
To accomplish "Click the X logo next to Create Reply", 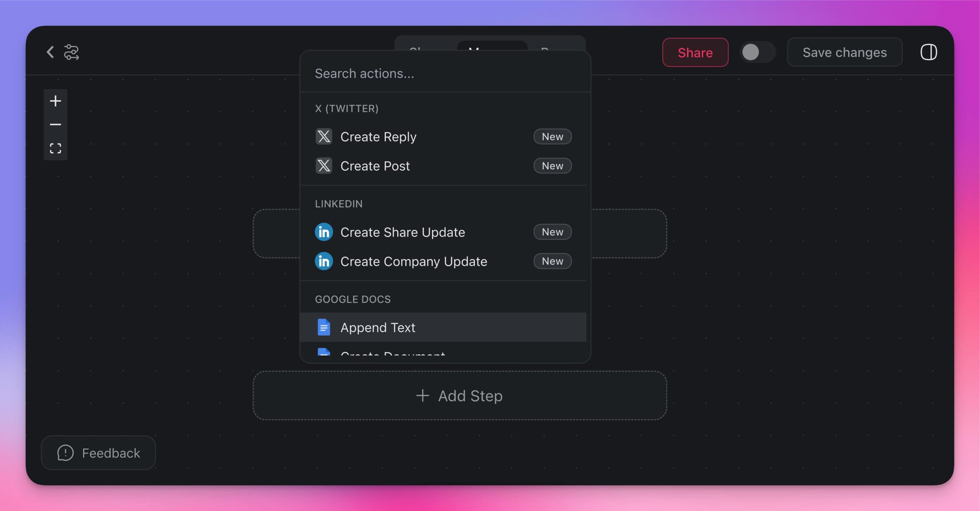I will pyautogui.click(x=324, y=137).
